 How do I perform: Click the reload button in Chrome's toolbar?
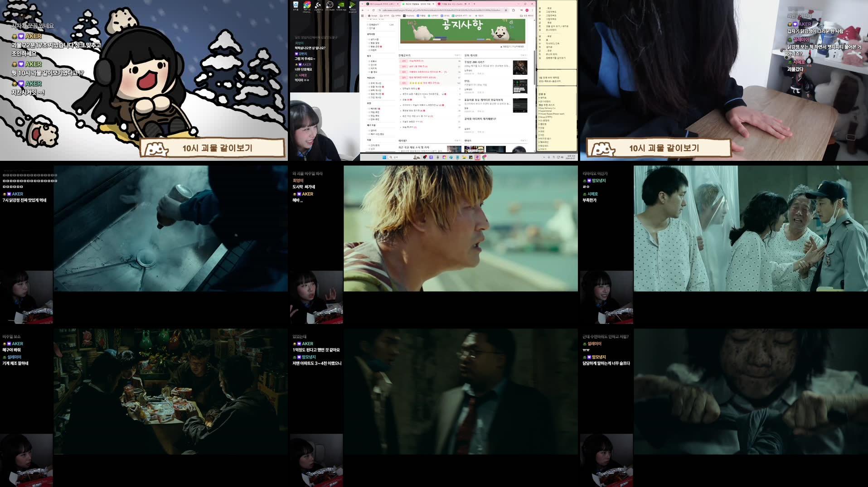373,10
